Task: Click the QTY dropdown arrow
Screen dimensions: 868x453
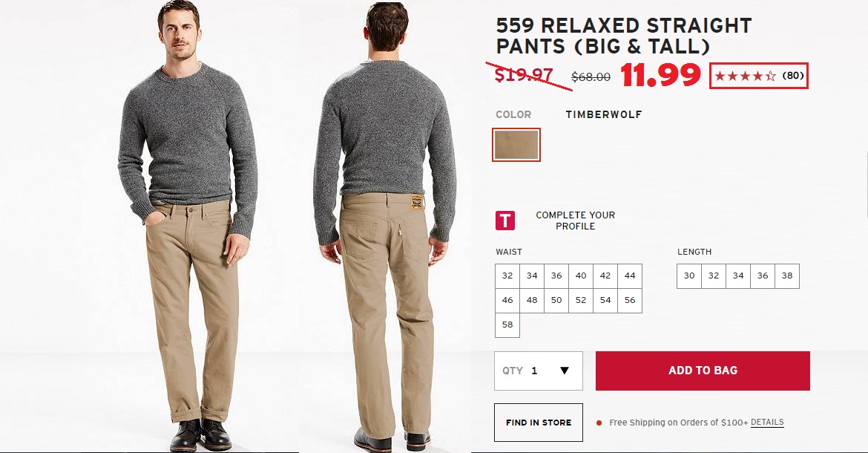Action: pos(565,371)
